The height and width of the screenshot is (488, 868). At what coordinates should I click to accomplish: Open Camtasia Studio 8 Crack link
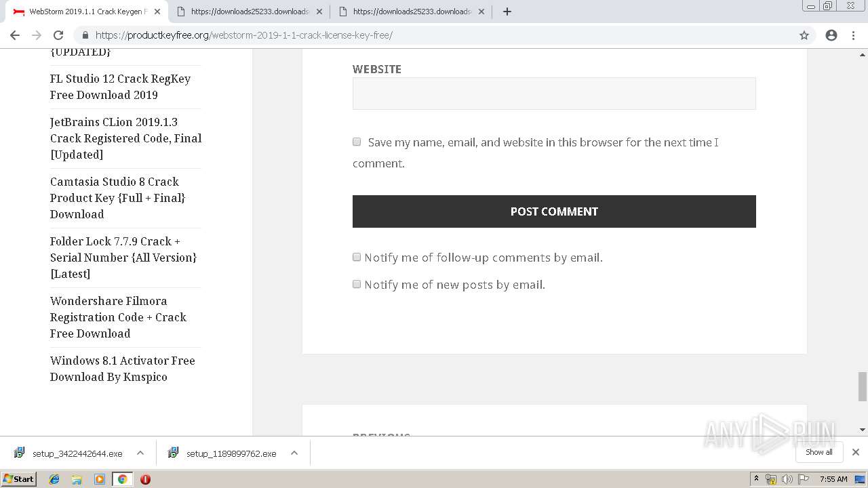[x=117, y=198]
